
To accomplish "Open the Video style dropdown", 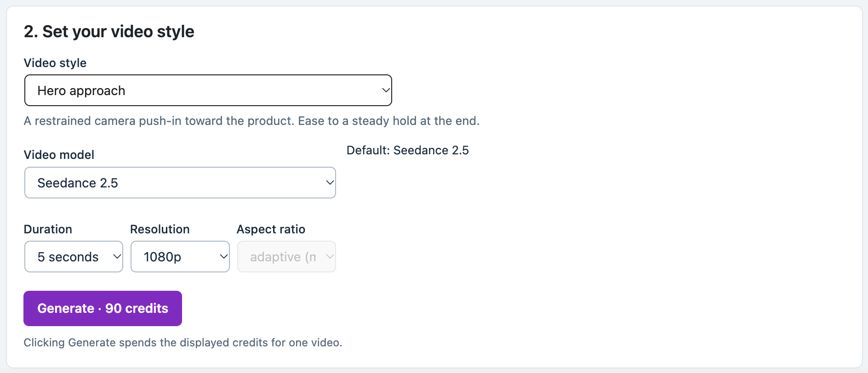I will point(208,90).
